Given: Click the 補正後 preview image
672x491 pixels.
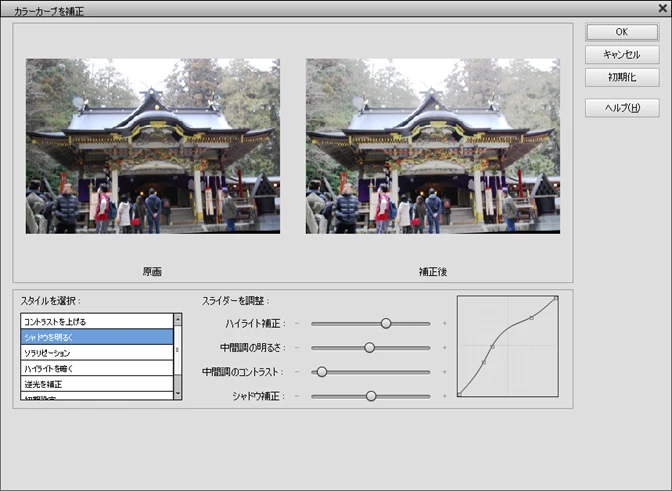Looking at the screenshot, I should click(433, 146).
